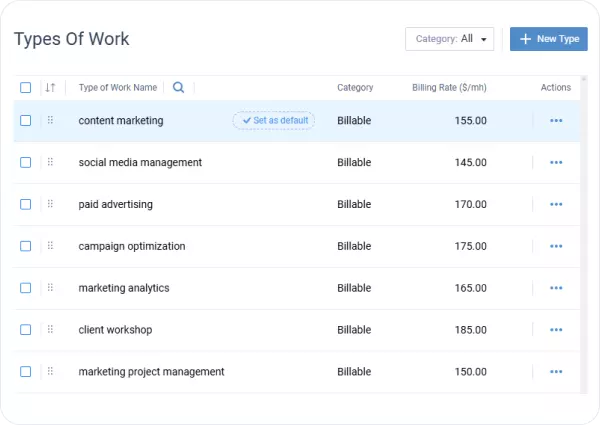
Task: Check the client workshop checkbox
Action: (26, 330)
